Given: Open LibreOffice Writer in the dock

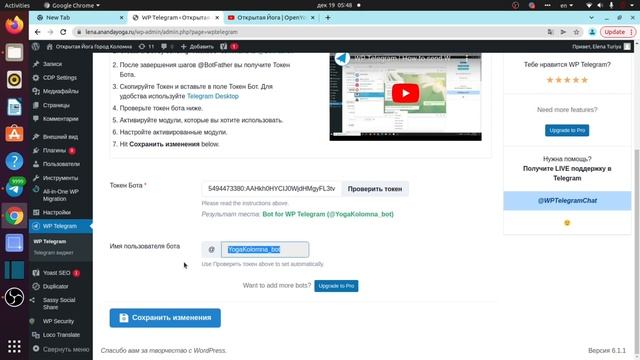Looking at the screenshot, I should 14,107.
